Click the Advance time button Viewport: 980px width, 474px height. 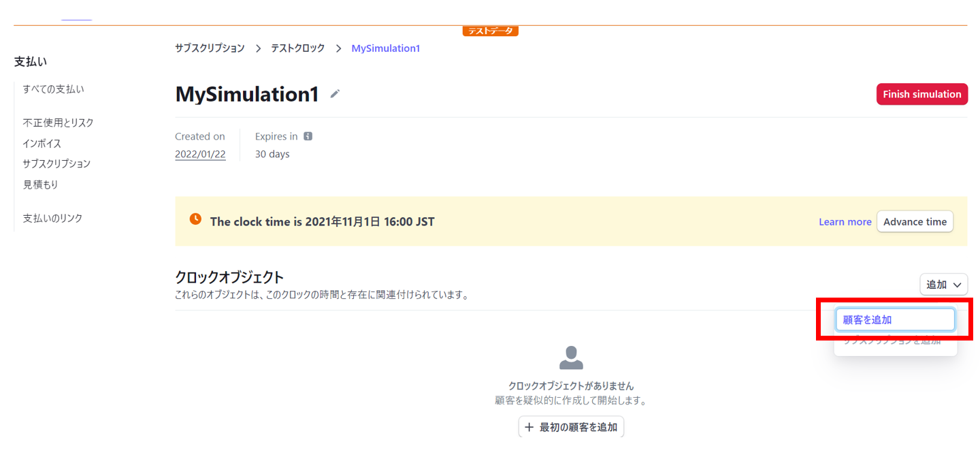915,221
